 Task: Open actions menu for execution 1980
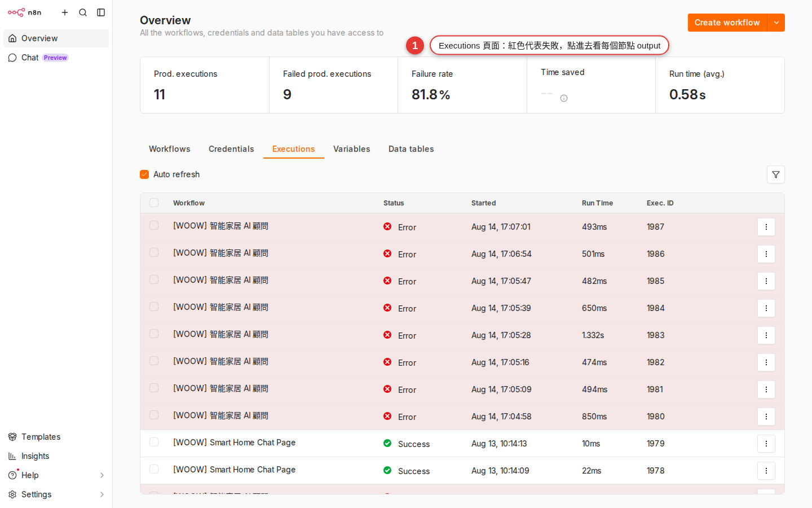coord(766,417)
